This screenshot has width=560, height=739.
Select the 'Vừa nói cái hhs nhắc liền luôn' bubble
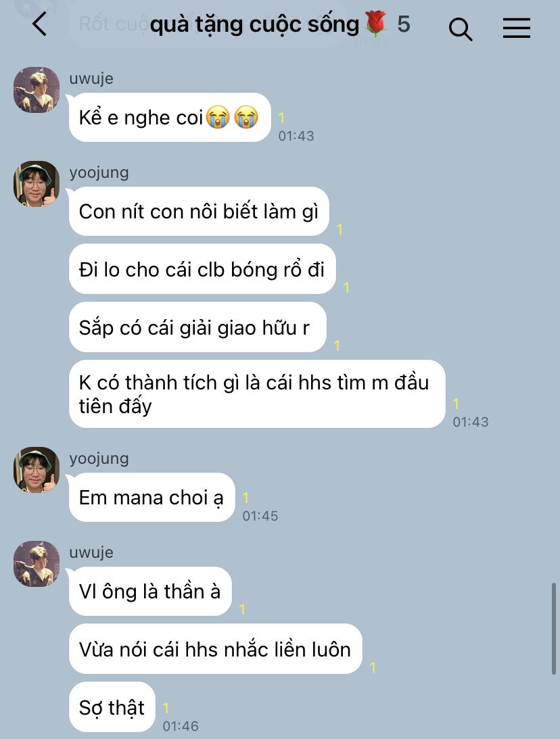point(216,649)
